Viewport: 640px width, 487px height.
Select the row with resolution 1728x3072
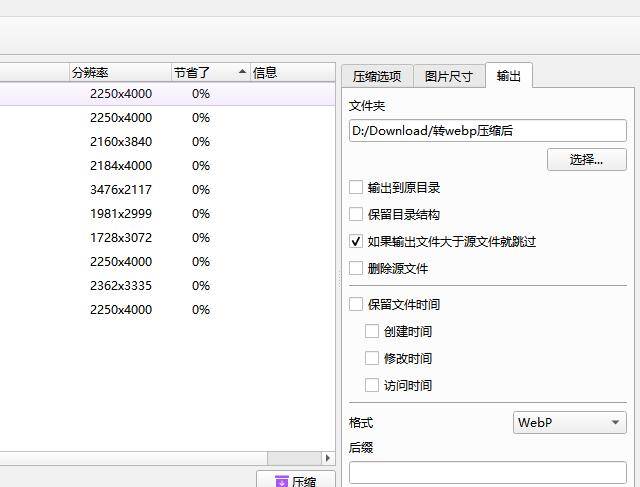pos(167,238)
